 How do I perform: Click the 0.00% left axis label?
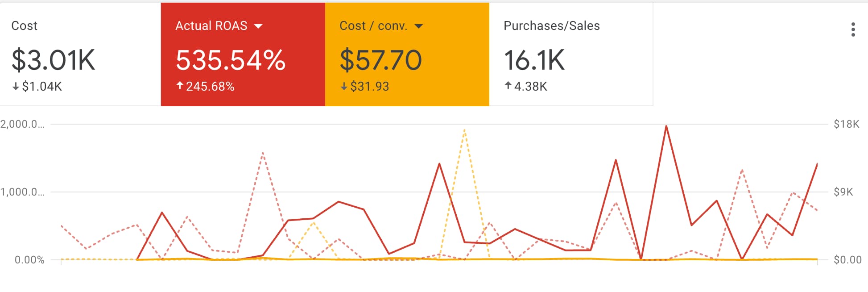pyautogui.click(x=29, y=260)
